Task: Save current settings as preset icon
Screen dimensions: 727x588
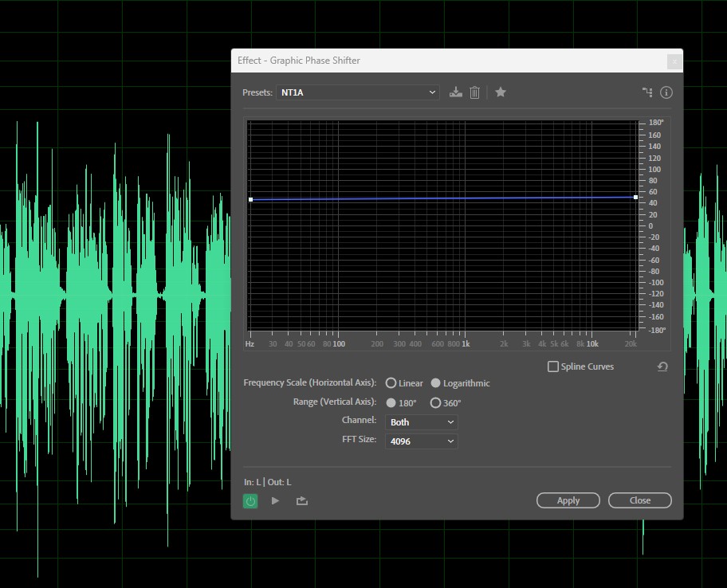Action: click(455, 92)
